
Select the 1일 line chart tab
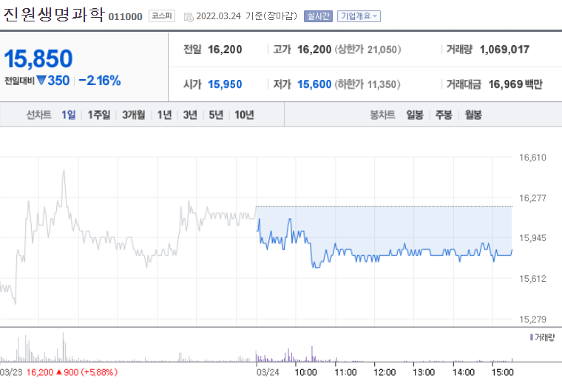(x=69, y=115)
